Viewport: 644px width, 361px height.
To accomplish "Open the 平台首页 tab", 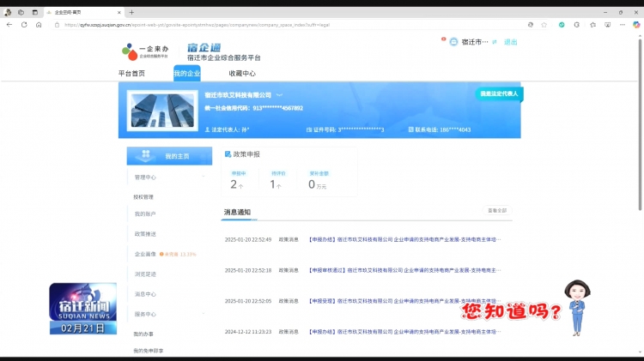I will (x=131, y=74).
